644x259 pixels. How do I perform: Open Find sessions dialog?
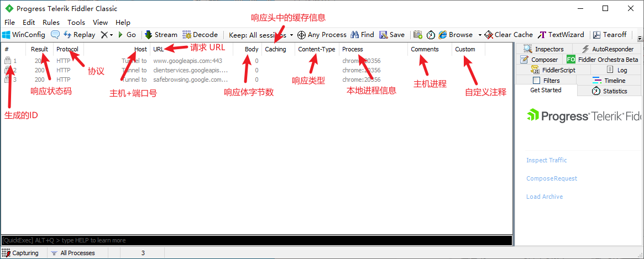[x=362, y=35]
